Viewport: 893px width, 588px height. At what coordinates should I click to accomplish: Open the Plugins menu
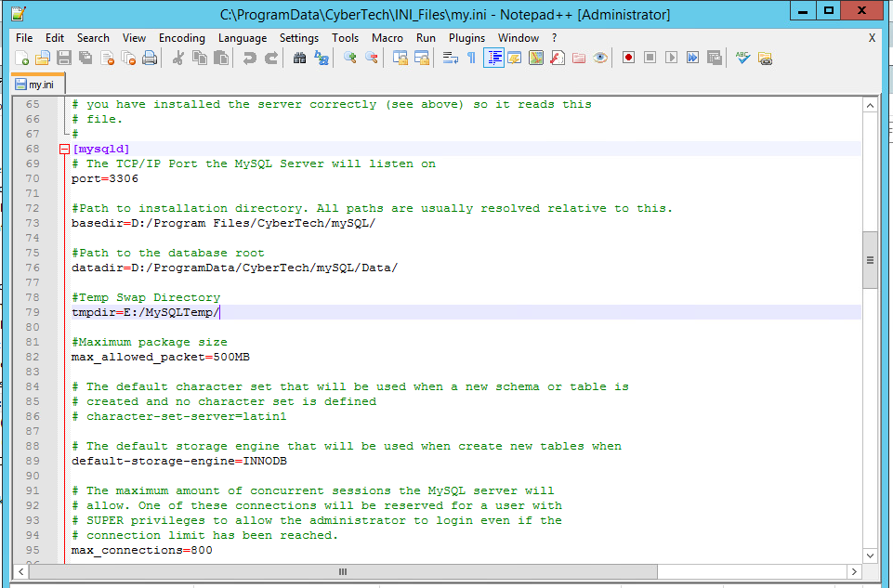(466, 38)
